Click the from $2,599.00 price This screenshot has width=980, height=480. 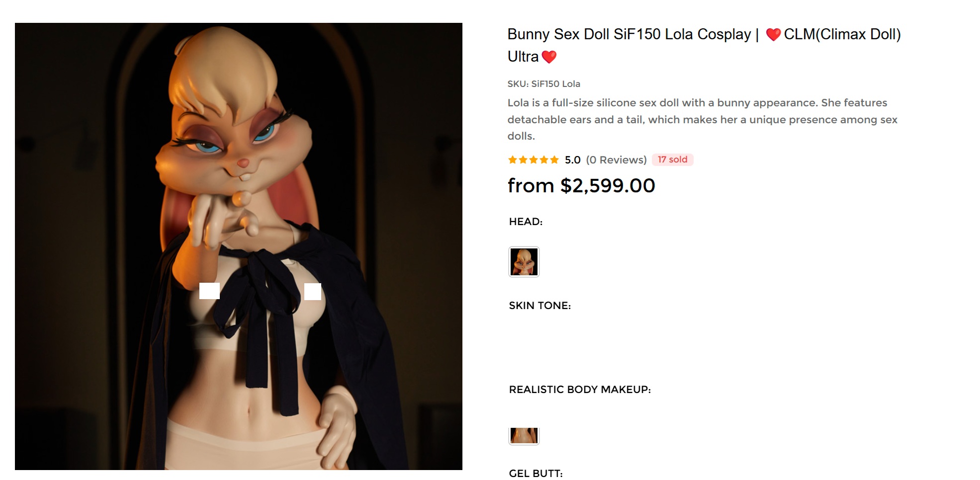[581, 186]
